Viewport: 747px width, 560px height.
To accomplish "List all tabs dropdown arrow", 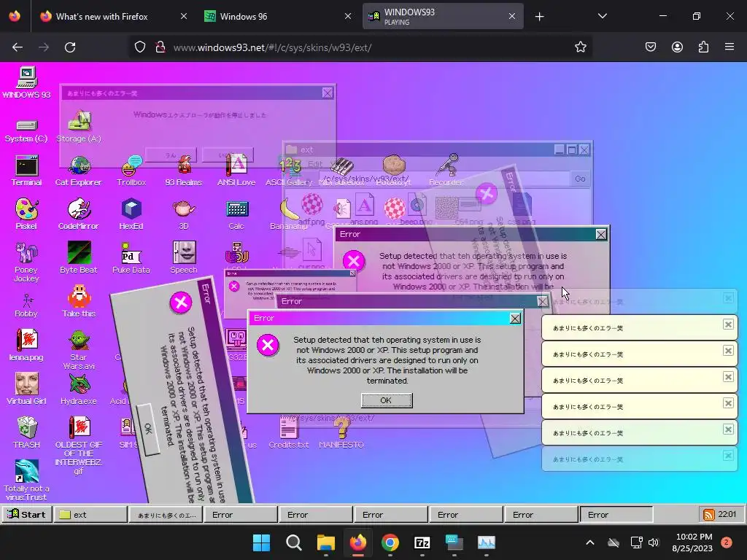I will [x=602, y=16].
